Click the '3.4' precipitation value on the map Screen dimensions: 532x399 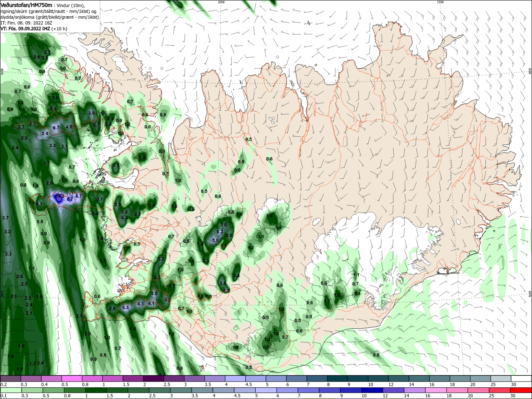coord(223,283)
